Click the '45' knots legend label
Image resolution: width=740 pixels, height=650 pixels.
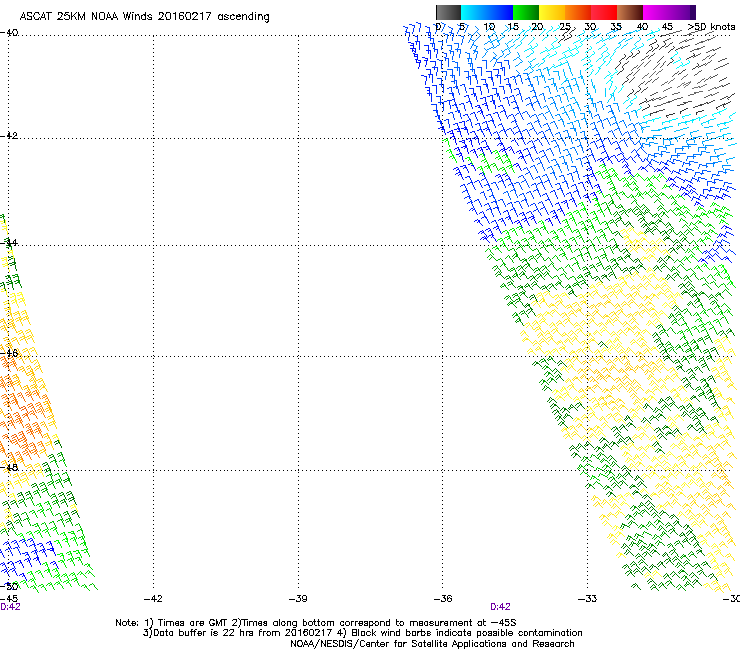(x=667, y=27)
